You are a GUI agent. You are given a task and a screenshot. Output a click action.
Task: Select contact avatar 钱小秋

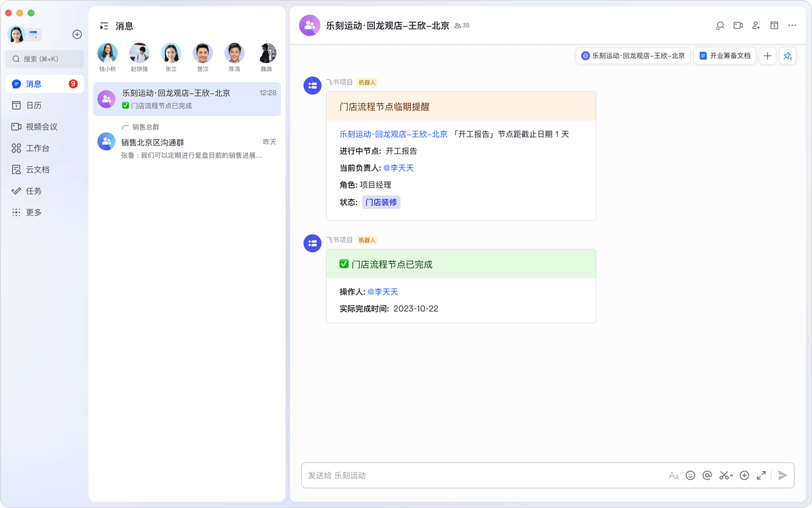click(x=107, y=53)
